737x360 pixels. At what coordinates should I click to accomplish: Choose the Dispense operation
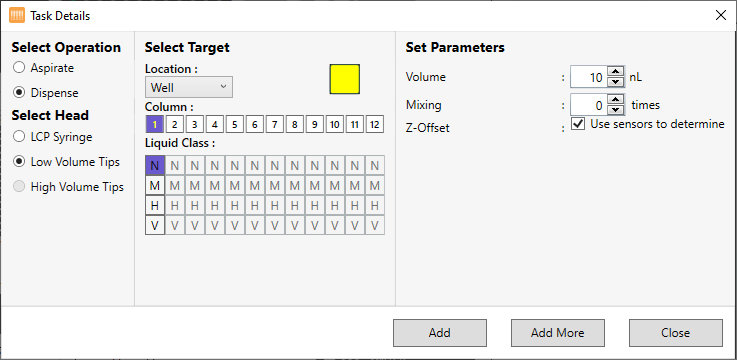pos(19,93)
